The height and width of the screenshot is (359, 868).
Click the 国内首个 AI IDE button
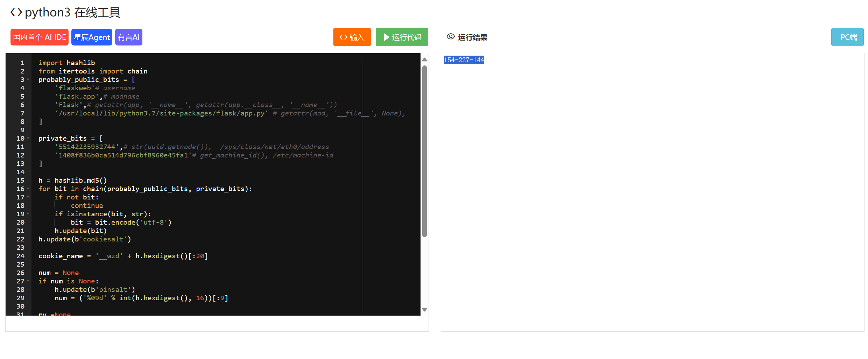(x=40, y=37)
